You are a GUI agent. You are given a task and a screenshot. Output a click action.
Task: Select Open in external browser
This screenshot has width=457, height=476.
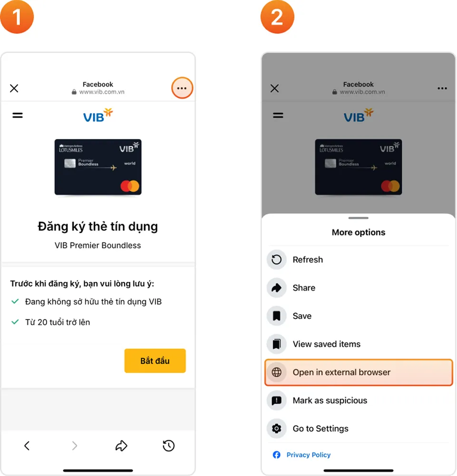point(359,372)
